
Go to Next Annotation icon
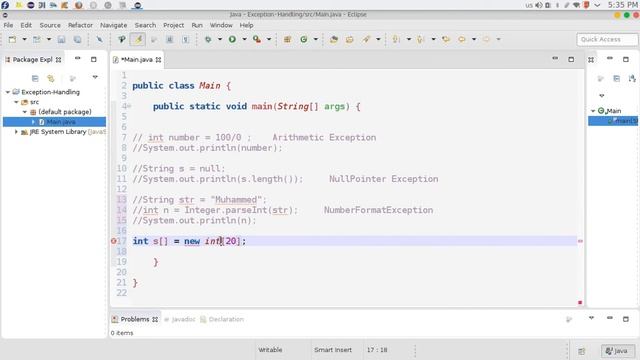396,40
